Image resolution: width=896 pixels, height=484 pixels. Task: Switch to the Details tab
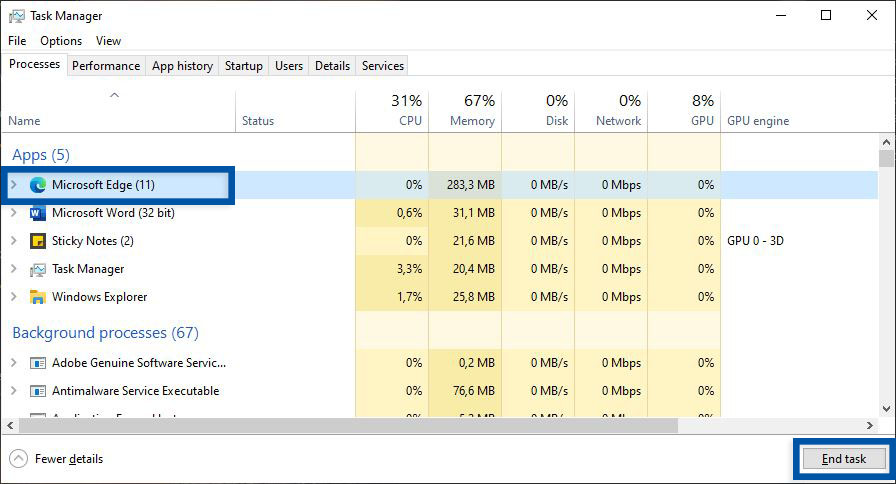332,66
